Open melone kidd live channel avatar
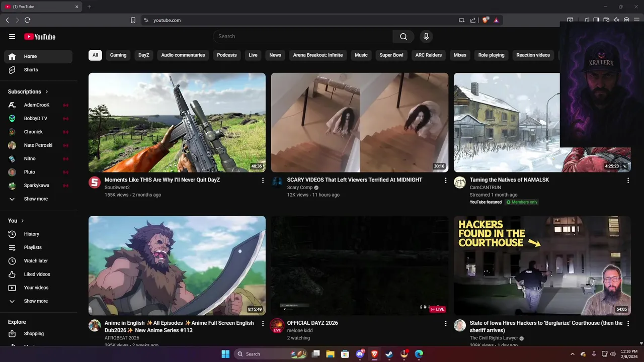644x362 pixels. [x=277, y=326]
